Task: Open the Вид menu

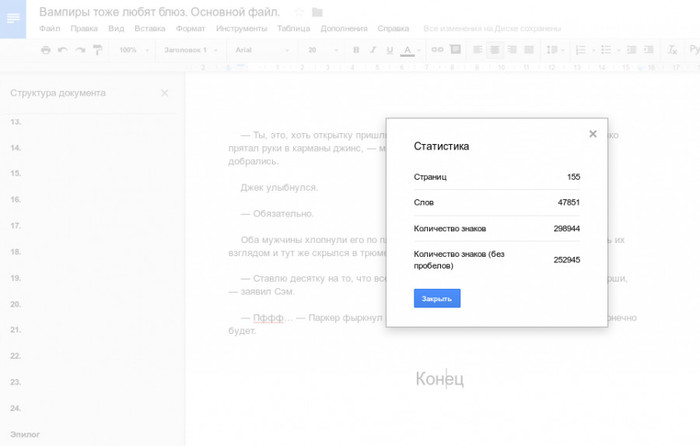Action: [116, 29]
